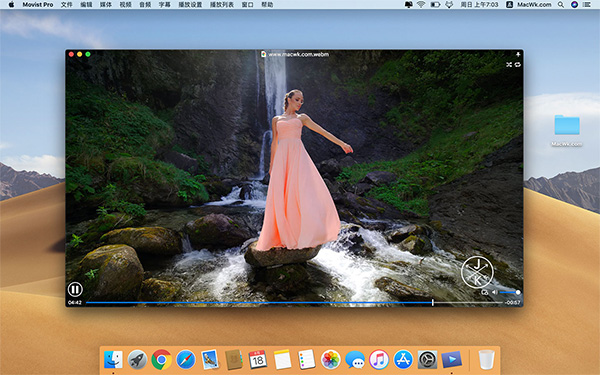Click the elapsed time label 04:42
Viewport: 600px width, 375px height.
75,303
